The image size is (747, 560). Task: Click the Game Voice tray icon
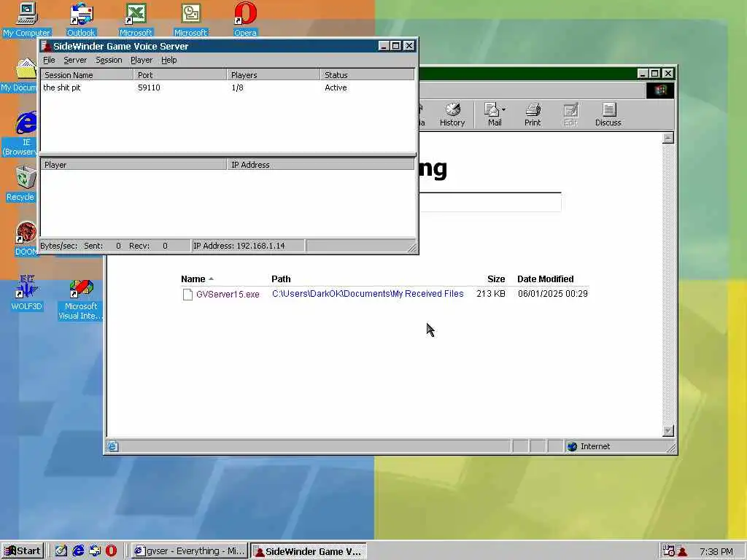(x=682, y=551)
